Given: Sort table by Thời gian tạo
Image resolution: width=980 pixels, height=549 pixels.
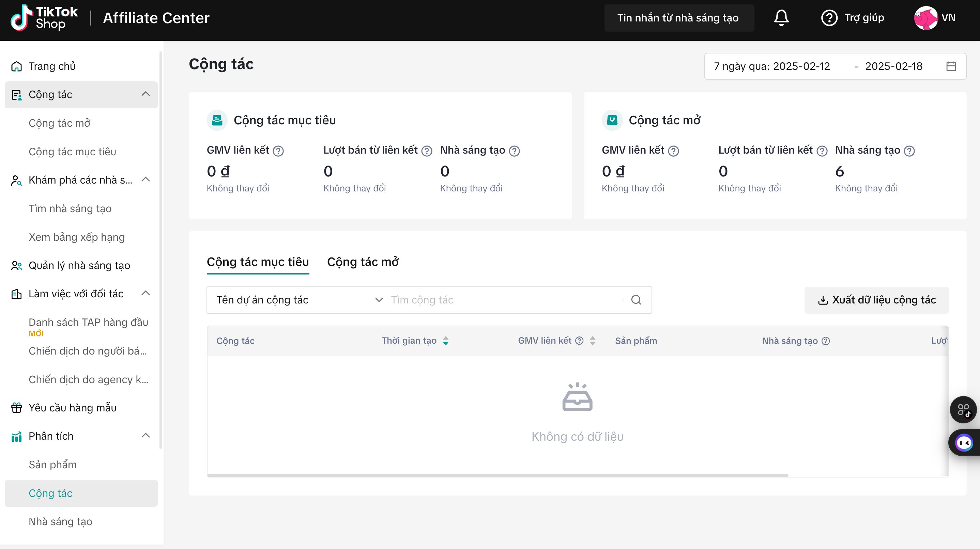Looking at the screenshot, I should point(445,341).
